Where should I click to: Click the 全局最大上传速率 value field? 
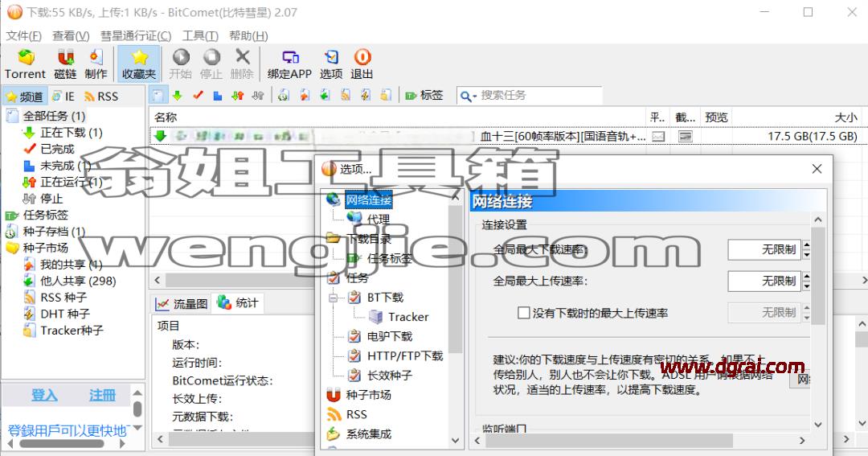pos(764,281)
